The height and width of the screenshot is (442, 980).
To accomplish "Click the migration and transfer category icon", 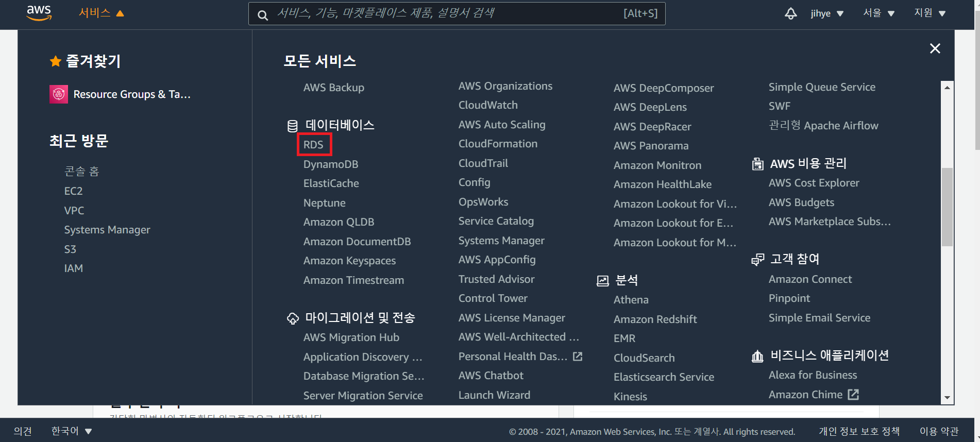I will click(293, 318).
